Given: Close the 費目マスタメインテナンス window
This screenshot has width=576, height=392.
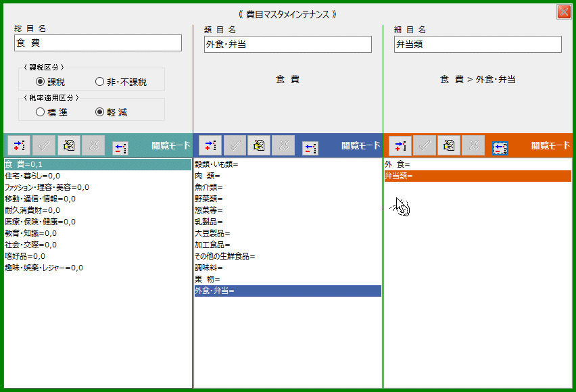Looking at the screenshot, I should 564,11.
